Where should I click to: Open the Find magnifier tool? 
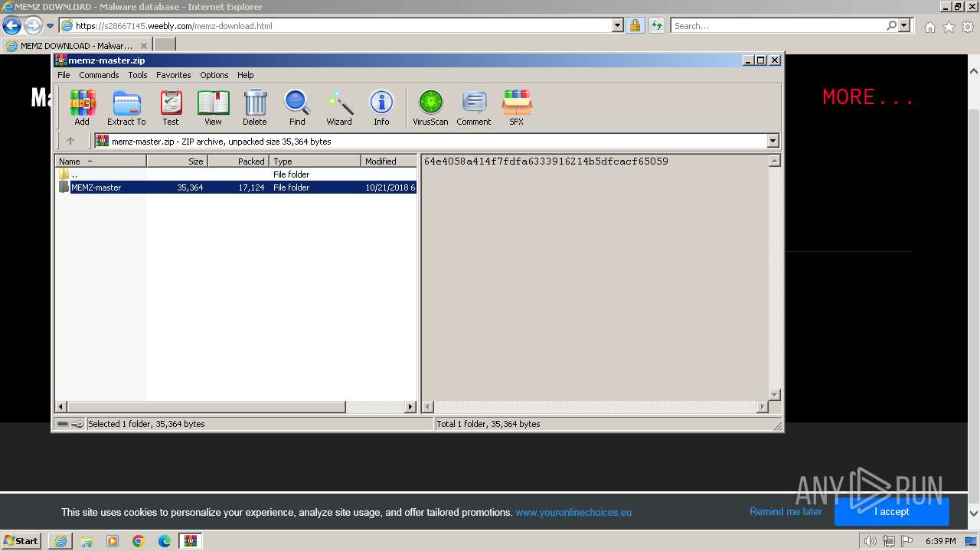tap(297, 107)
